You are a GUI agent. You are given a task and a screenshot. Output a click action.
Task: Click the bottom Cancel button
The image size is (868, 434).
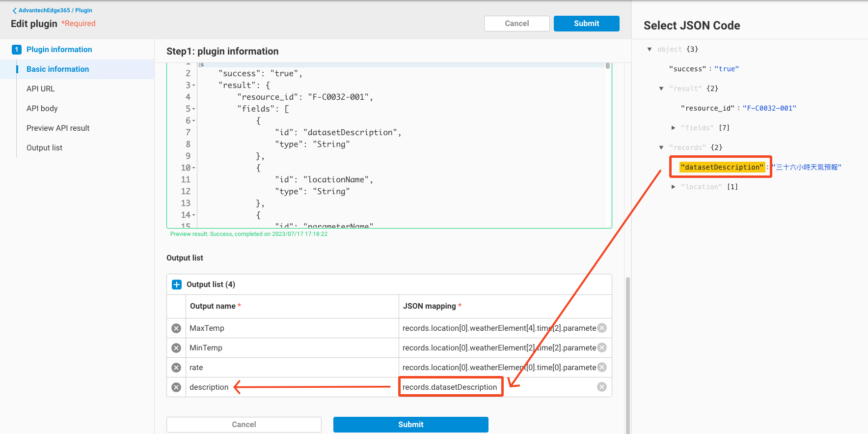(x=244, y=425)
